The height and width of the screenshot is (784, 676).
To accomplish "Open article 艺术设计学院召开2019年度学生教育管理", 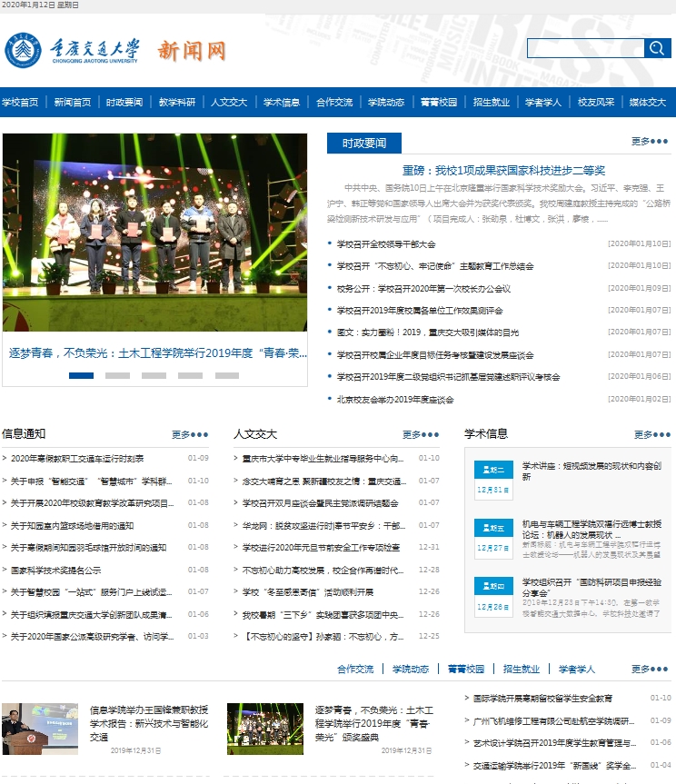I will click(x=554, y=743).
